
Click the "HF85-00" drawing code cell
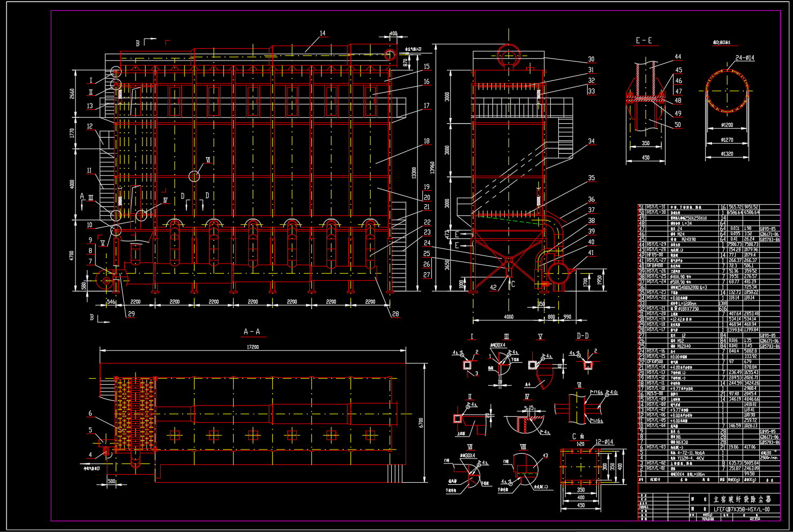tap(655, 255)
